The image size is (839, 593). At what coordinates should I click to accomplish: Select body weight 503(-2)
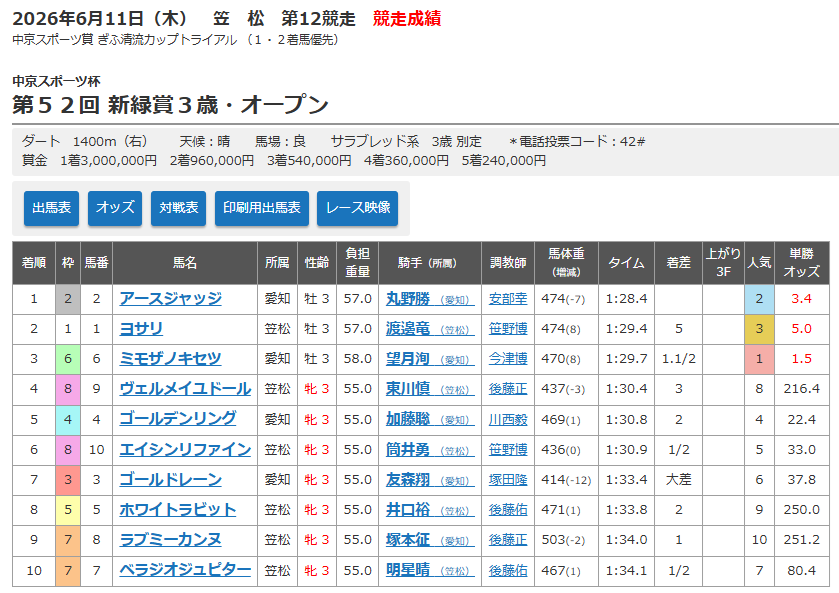click(x=563, y=540)
